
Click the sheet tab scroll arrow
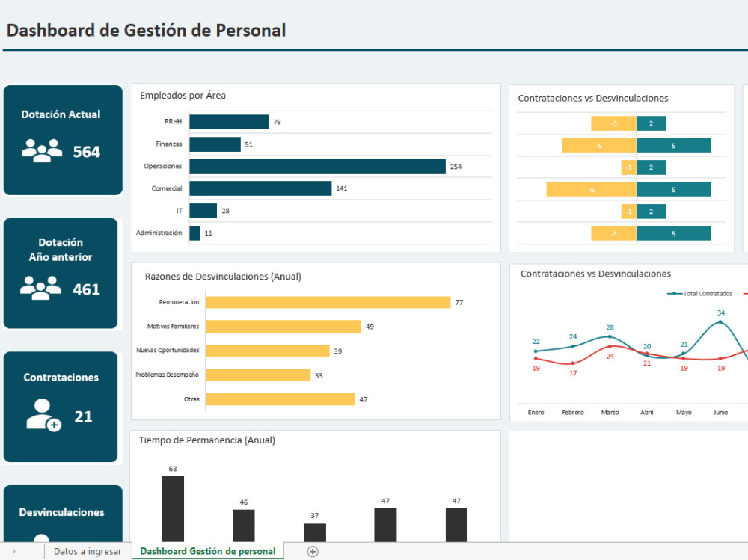coord(14,552)
